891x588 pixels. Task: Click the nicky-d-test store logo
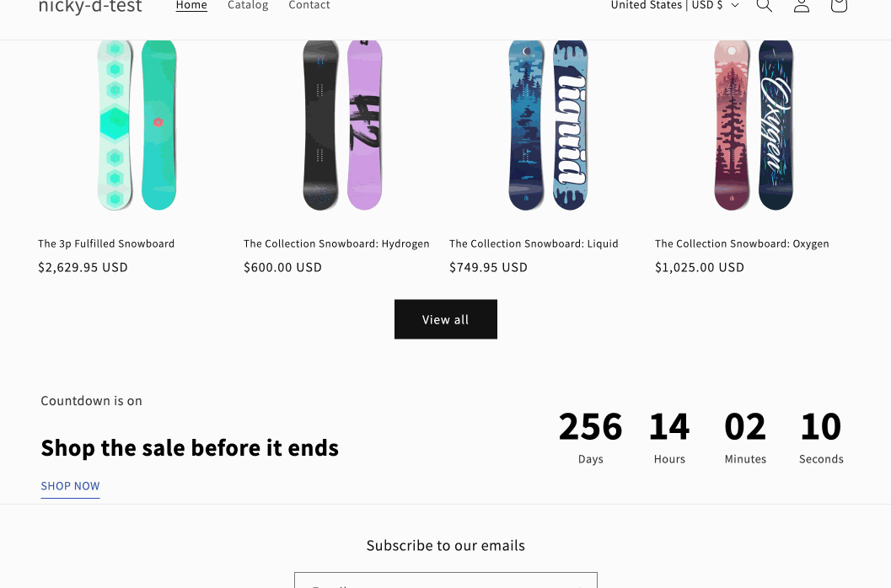[x=90, y=8]
